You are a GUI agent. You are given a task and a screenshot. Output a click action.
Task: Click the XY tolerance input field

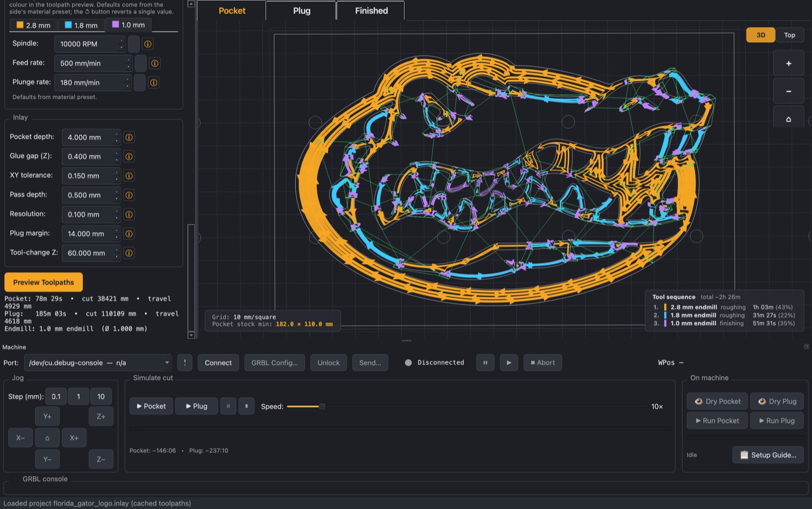click(91, 176)
